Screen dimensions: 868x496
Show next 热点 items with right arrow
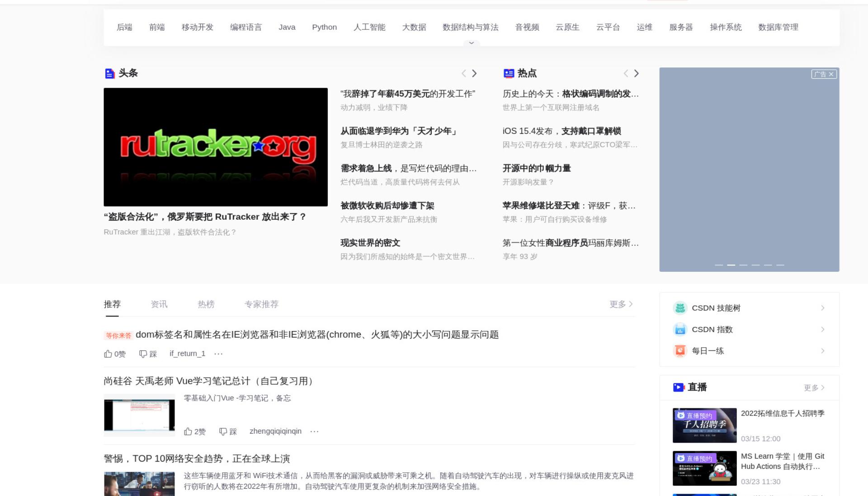(636, 73)
